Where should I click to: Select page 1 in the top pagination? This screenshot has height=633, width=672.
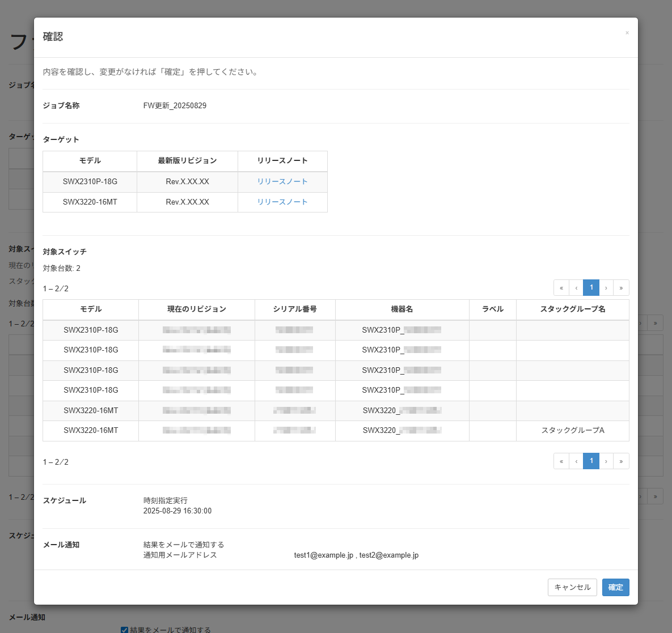pyautogui.click(x=591, y=287)
